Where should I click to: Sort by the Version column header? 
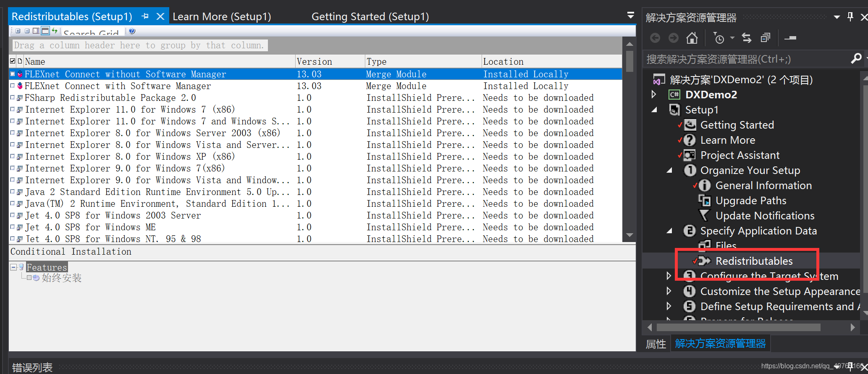pos(330,61)
